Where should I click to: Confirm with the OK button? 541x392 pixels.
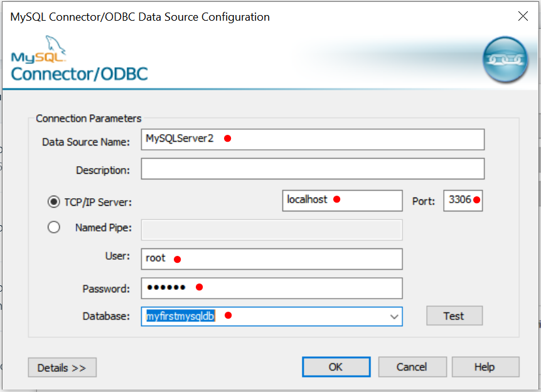click(336, 367)
